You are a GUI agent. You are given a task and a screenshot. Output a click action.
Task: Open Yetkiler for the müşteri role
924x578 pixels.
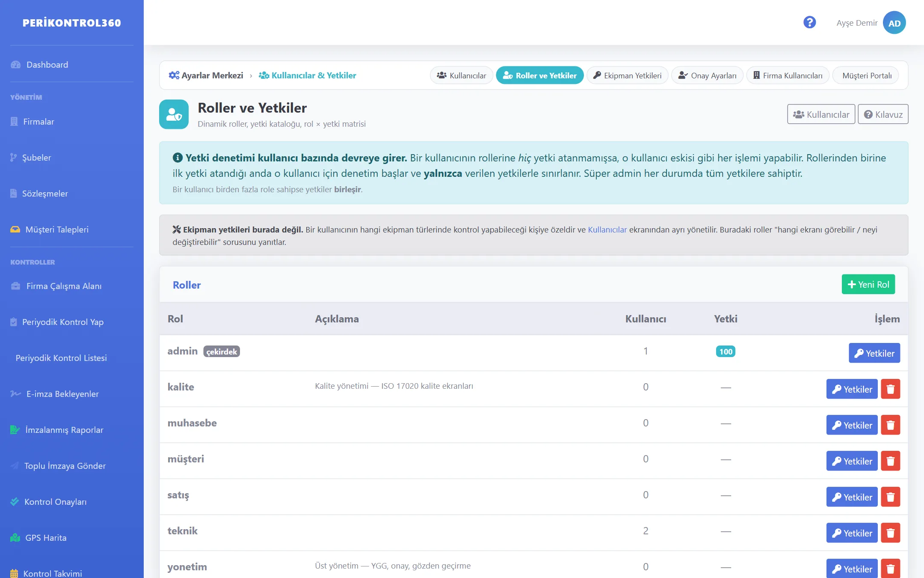coord(852,461)
